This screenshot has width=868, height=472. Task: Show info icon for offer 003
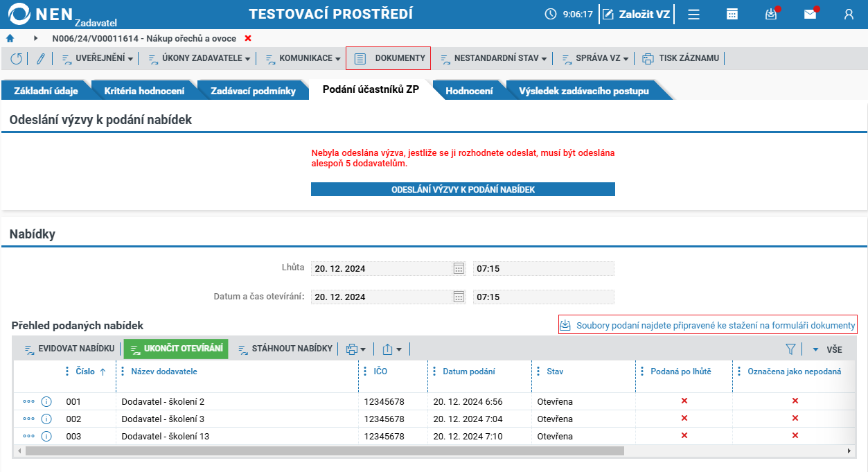(46, 436)
